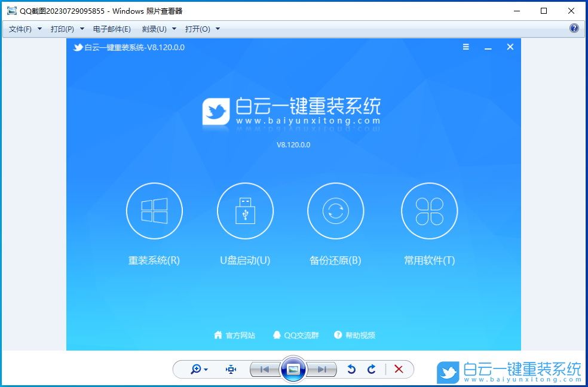The width and height of the screenshot is (588, 387).
Task: Click the 电子邮件(E) menu item
Action: (x=111, y=28)
